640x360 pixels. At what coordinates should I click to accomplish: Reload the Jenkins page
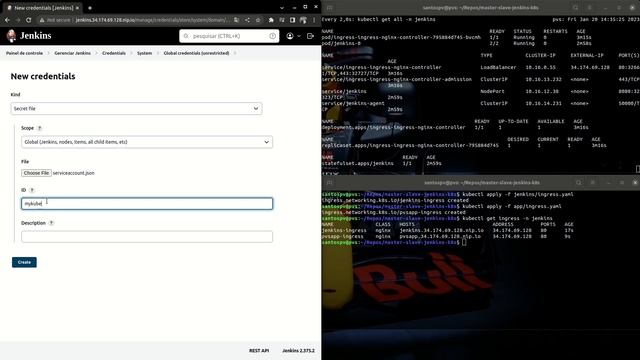(x=29, y=20)
